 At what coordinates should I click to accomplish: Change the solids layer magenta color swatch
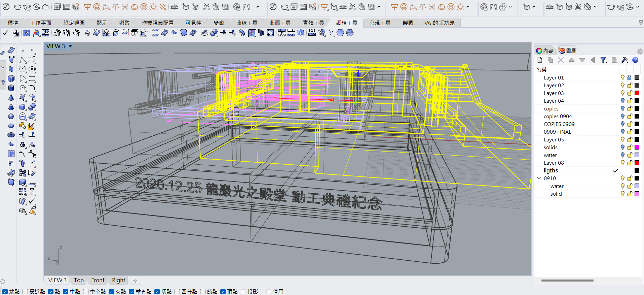(637, 147)
